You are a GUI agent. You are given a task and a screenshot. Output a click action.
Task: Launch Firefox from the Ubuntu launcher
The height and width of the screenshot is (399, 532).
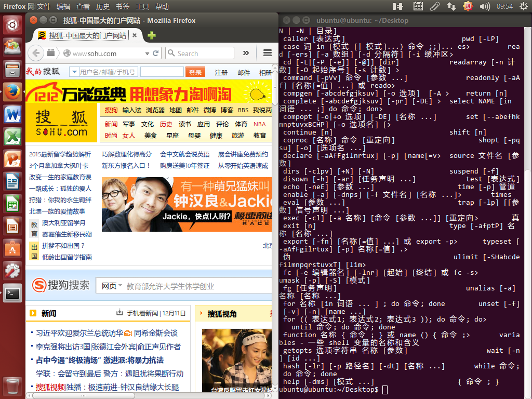[x=12, y=92]
